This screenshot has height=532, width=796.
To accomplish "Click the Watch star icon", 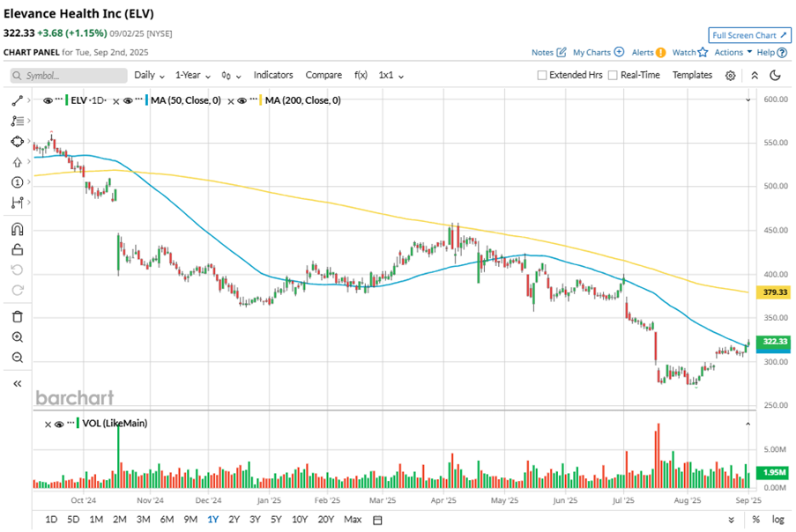I will pos(703,52).
